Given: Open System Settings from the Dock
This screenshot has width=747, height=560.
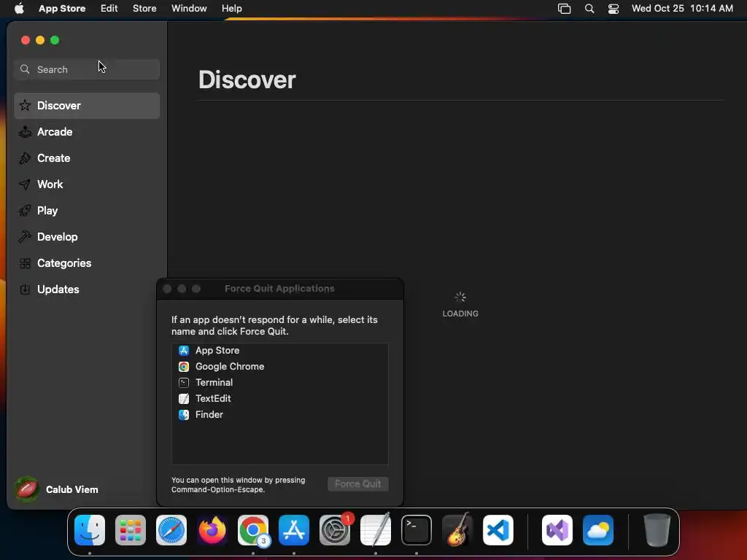Looking at the screenshot, I should [334, 530].
